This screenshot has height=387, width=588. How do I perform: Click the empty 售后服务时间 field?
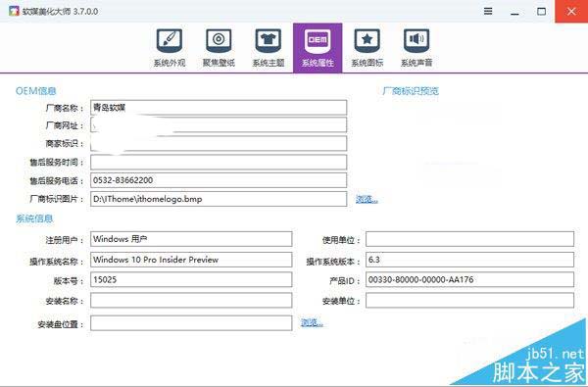coord(219,163)
